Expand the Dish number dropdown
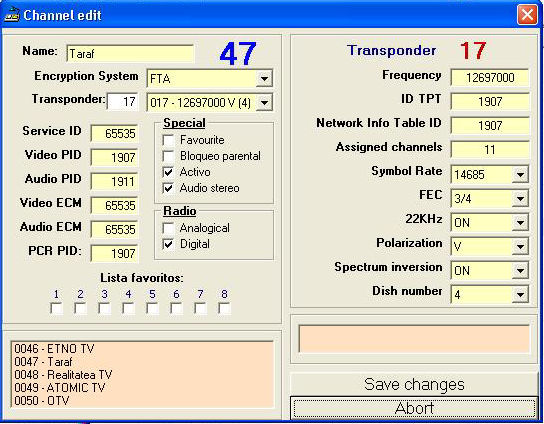This screenshot has height=424, width=544. pyautogui.click(x=520, y=294)
